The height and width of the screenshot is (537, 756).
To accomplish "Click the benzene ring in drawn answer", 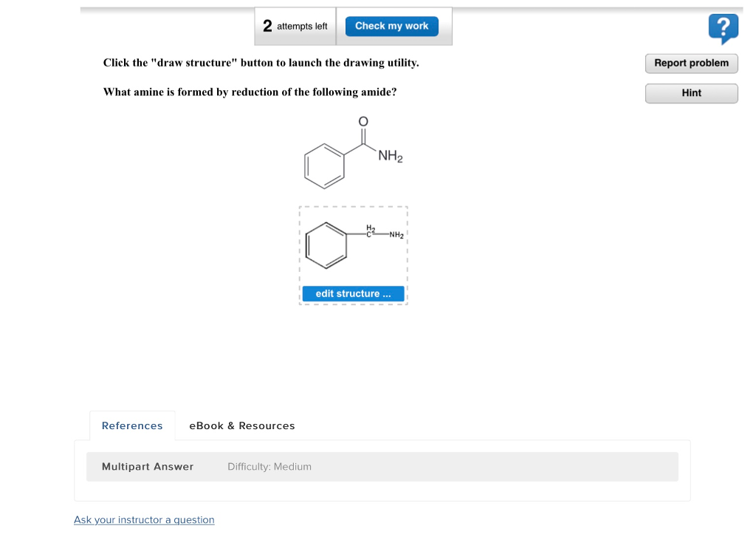I will pyautogui.click(x=326, y=245).
